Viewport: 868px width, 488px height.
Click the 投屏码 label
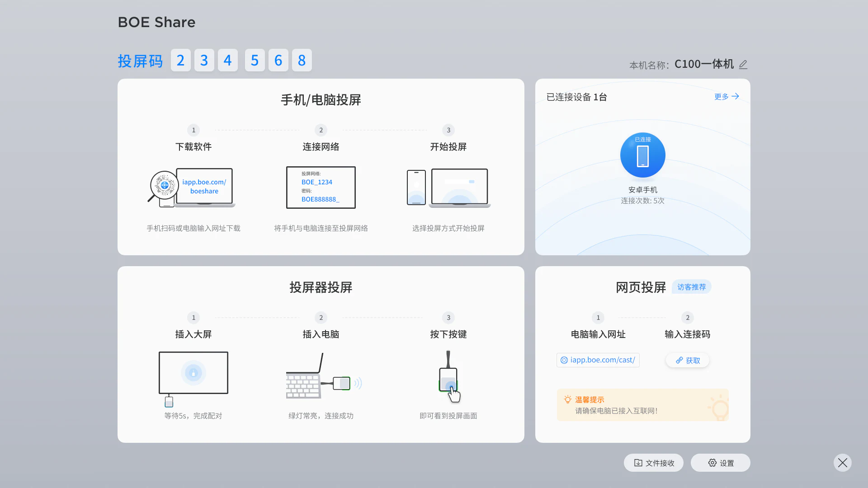pos(140,61)
